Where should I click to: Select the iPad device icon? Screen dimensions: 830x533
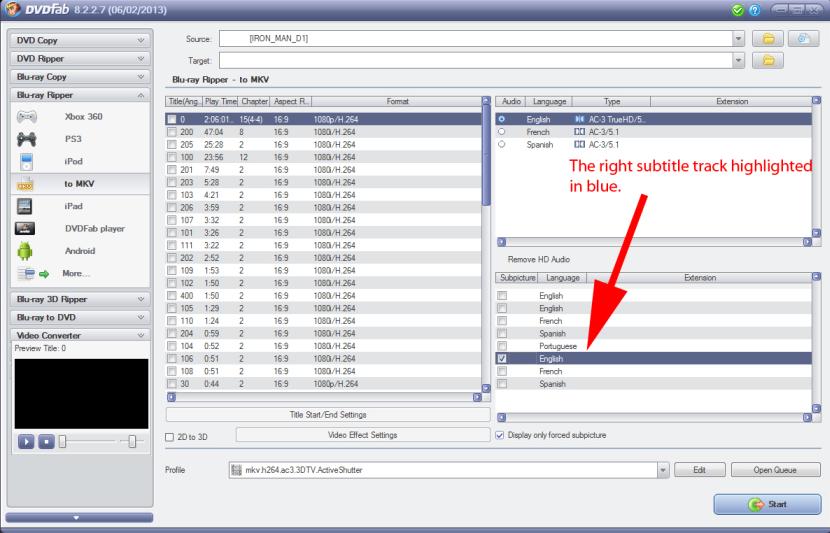(24, 206)
